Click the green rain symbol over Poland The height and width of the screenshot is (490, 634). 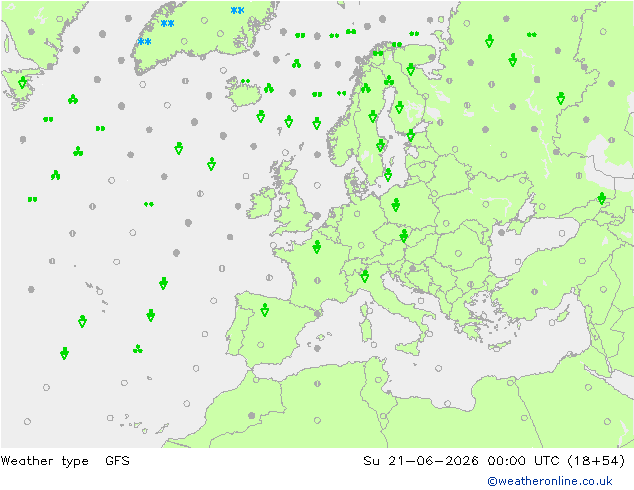396,205
